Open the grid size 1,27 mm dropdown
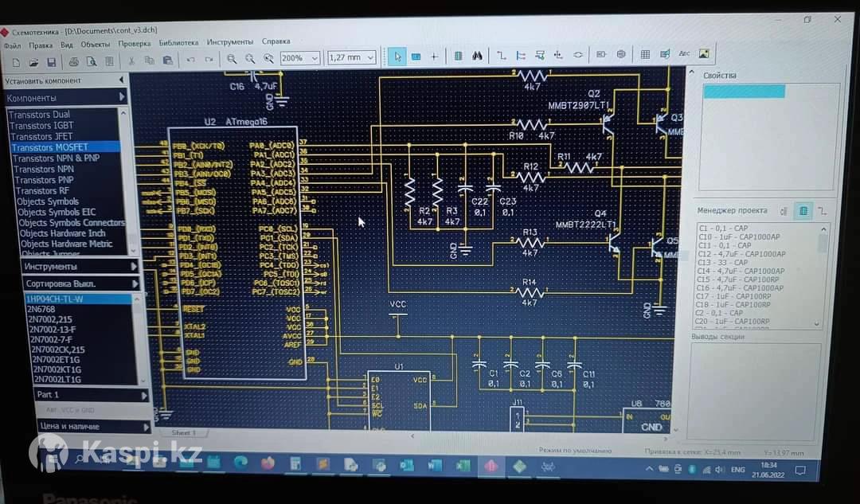This screenshot has width=860, height=504. [x=352, y=57]
